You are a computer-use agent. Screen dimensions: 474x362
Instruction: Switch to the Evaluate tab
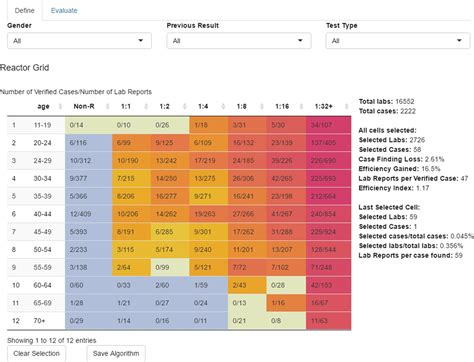[x=64, y=10]
